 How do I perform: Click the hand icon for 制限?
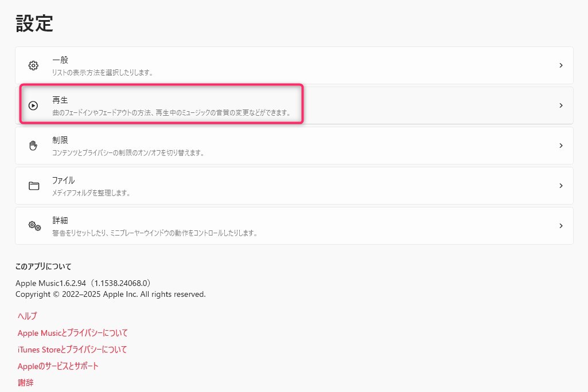pos(33,146)
